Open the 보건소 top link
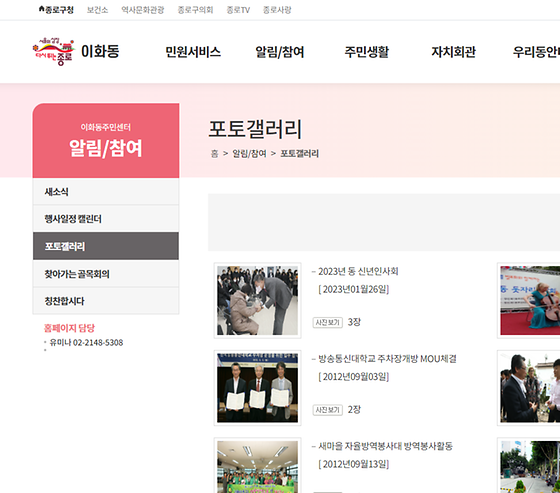This screenshot has width=560, height=493. click(x=97, y=10)
